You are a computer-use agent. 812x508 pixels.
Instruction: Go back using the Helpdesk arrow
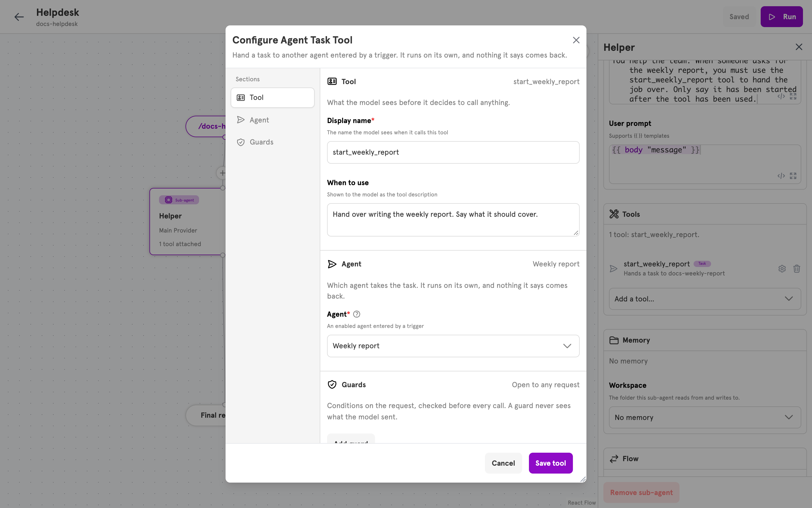click(x=19, y=17)
